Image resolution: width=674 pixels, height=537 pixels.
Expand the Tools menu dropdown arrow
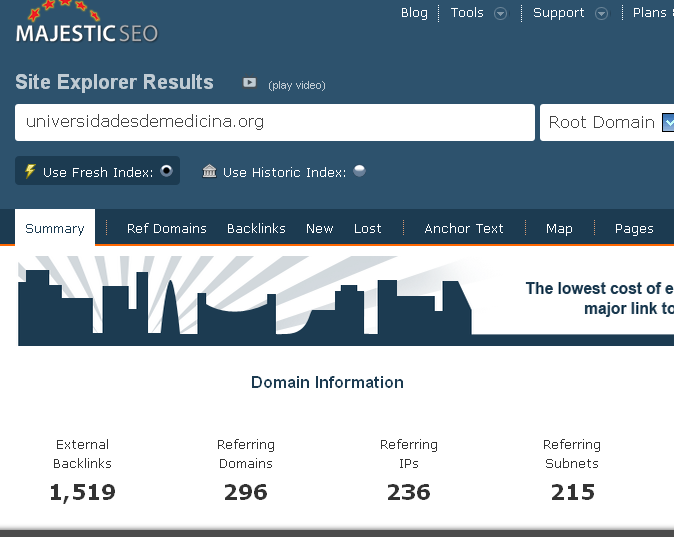(501, 14)
